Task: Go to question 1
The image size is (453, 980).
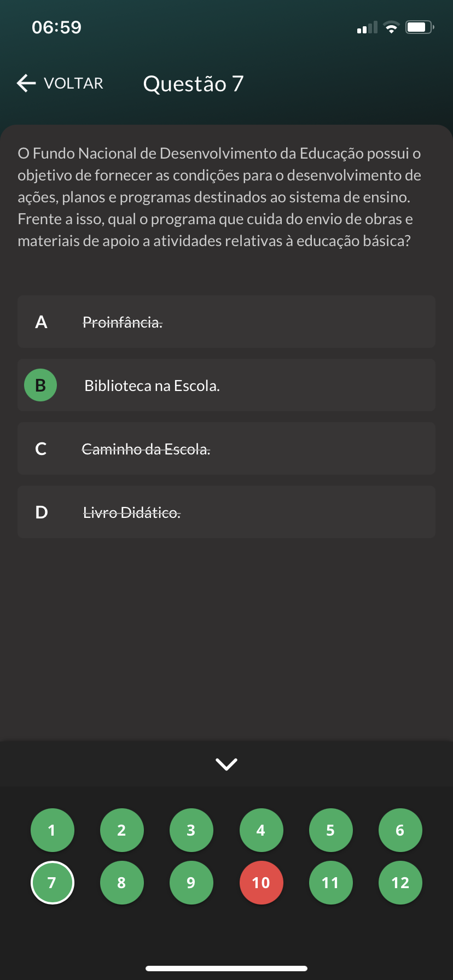Action: coord(52,830)
